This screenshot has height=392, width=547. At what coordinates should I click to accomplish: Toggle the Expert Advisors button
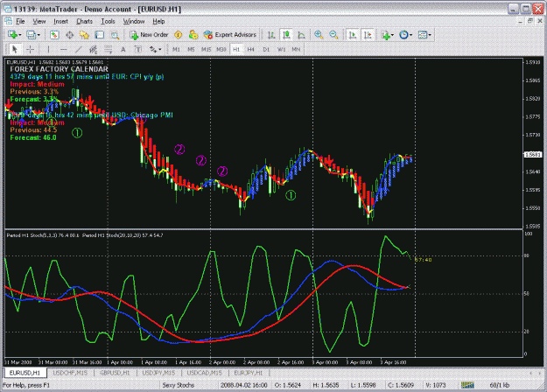tap(230, 34)
